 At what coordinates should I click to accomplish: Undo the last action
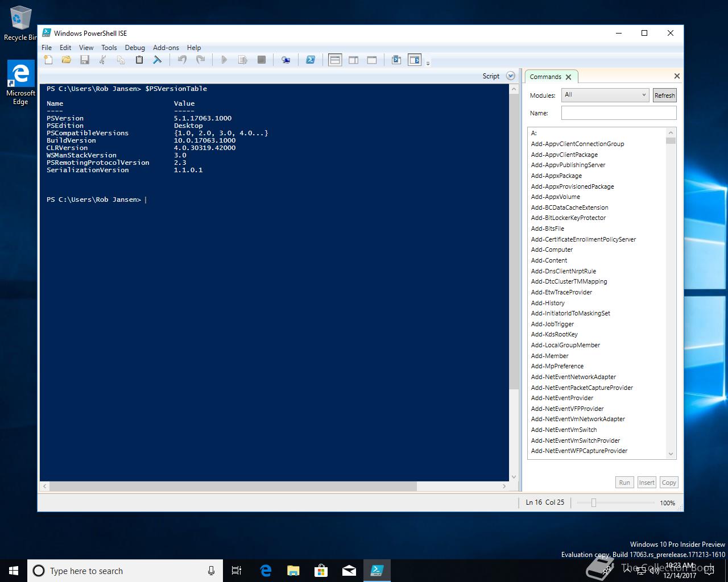tap(182, 60)
